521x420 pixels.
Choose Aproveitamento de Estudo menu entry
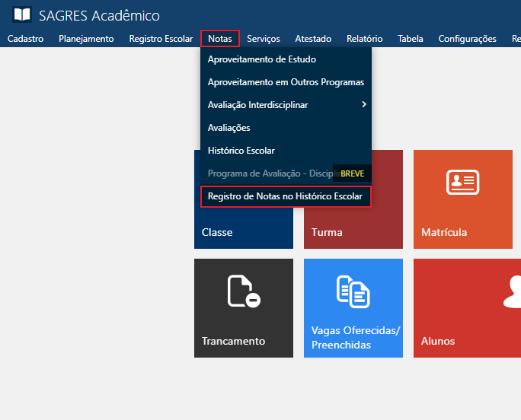261,59
